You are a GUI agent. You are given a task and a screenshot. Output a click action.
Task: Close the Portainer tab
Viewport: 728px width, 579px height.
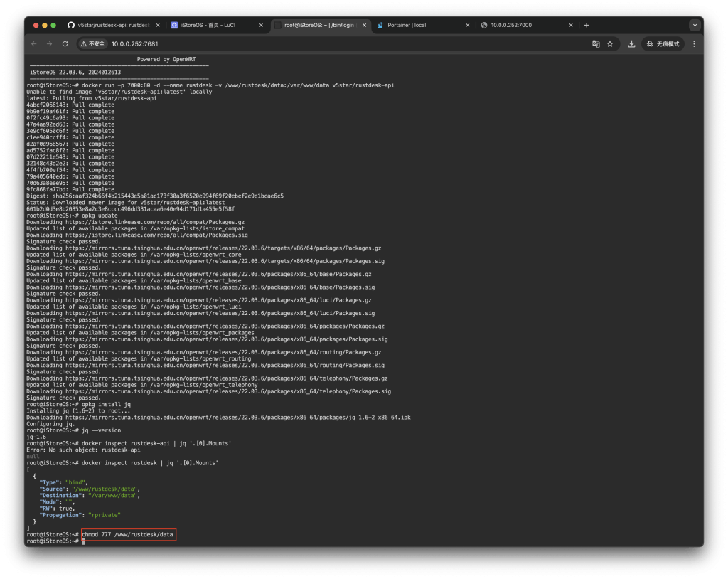[x=467, y=26]
